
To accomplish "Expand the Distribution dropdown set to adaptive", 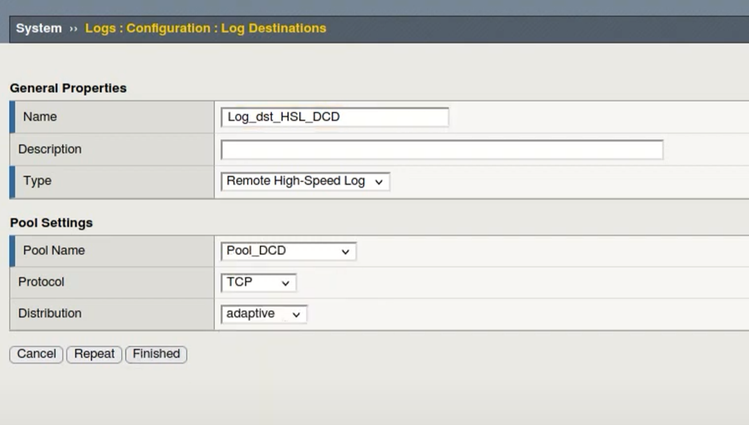I will 264,314.
